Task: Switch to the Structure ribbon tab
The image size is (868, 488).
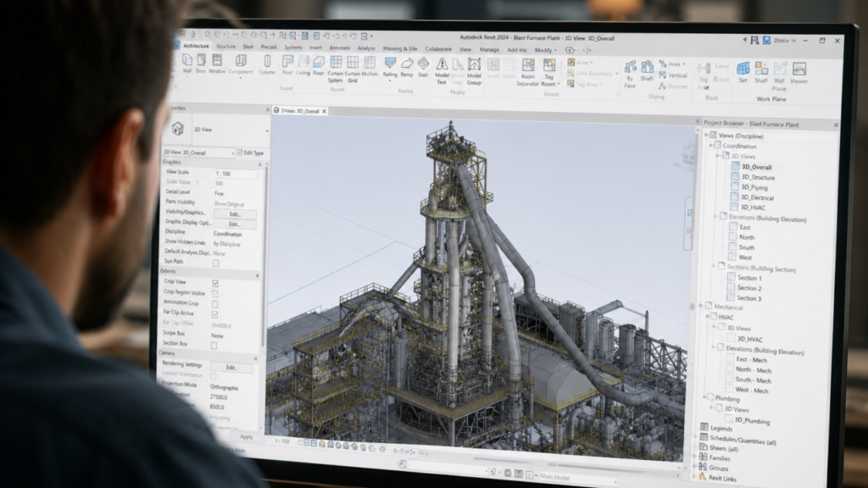Action: [x=225, y=47]
